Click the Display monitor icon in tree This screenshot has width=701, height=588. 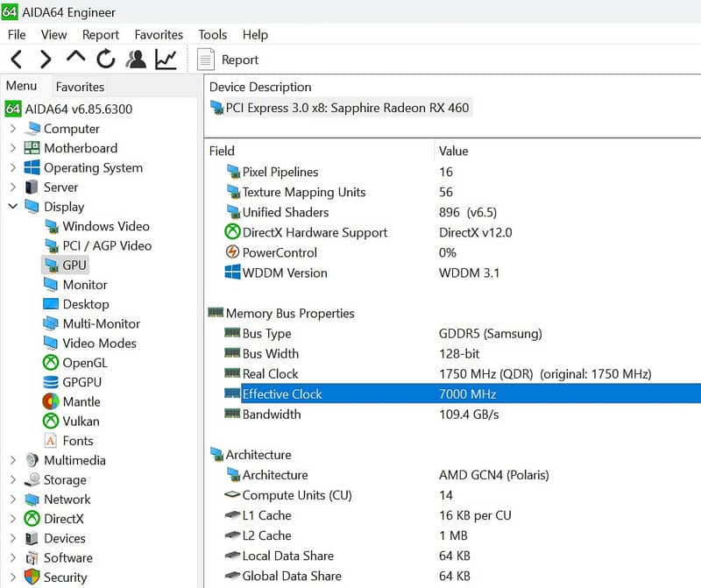[x=32, y=207]
